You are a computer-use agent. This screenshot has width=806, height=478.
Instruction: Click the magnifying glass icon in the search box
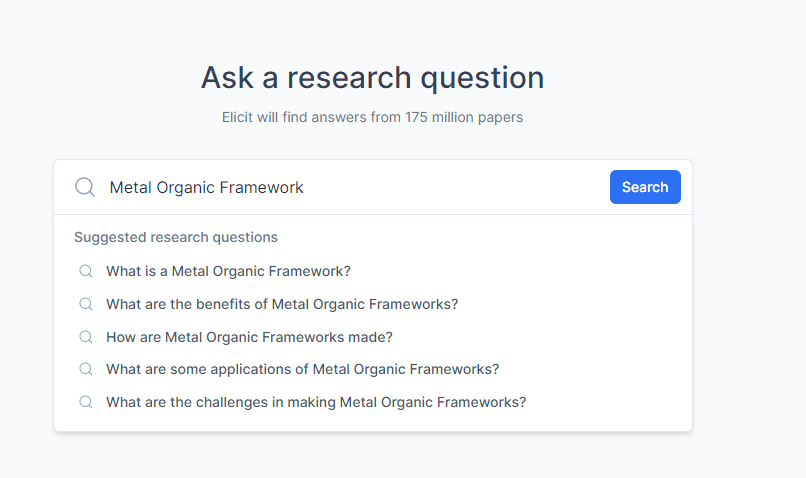(85, 187)
